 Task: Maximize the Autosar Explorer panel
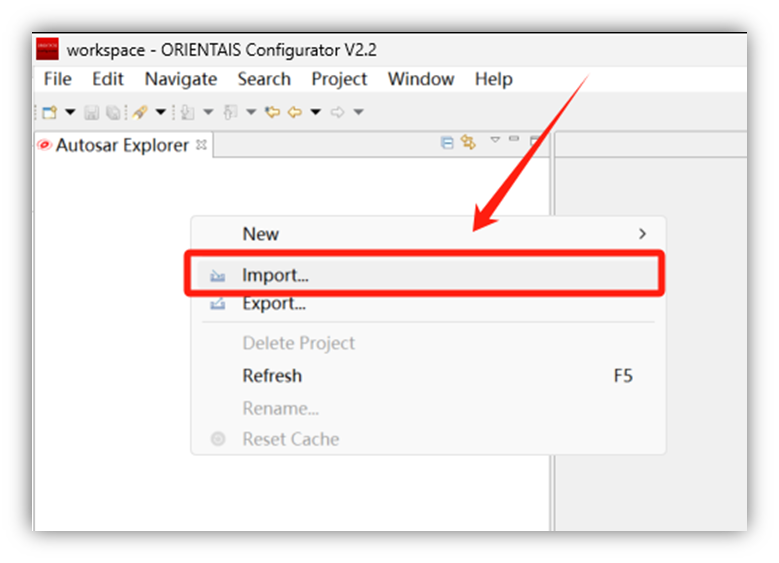(x=535, y=141)
